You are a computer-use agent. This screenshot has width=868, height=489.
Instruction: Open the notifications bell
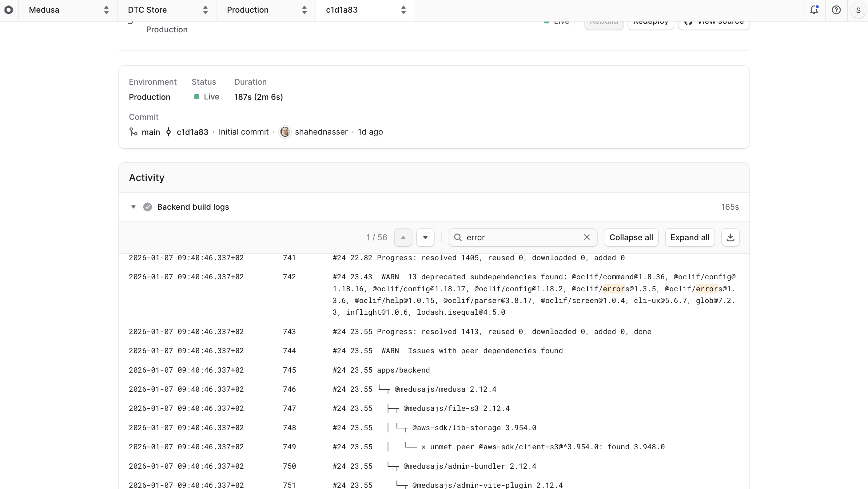(814, 10)
